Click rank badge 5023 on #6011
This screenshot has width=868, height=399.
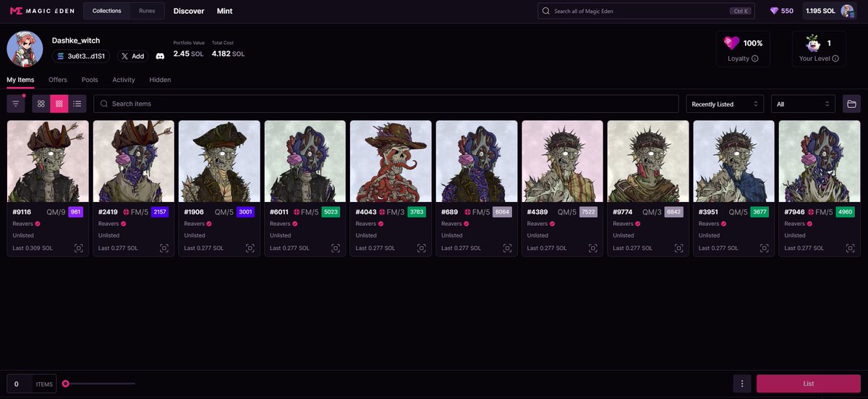point(331,212)
